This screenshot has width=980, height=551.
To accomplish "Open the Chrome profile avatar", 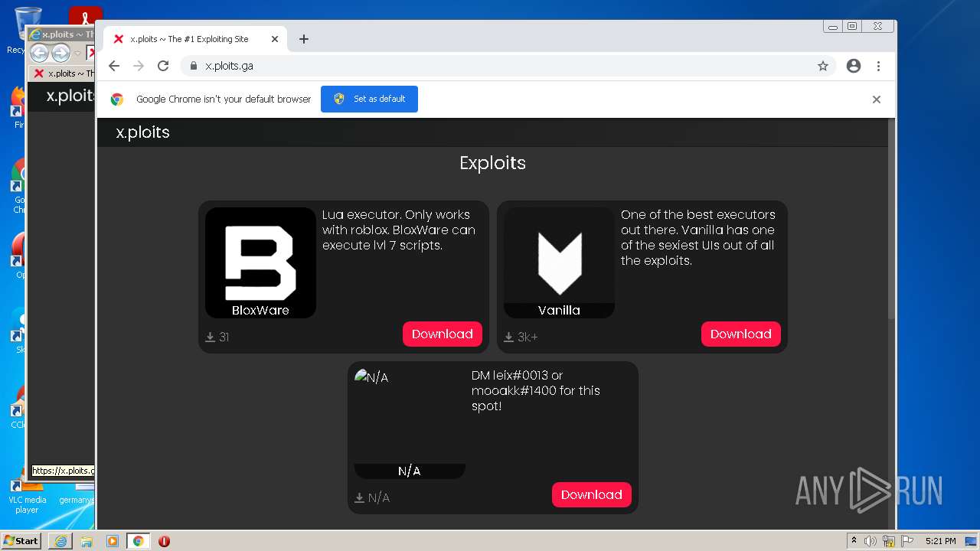I will point(854,66).
